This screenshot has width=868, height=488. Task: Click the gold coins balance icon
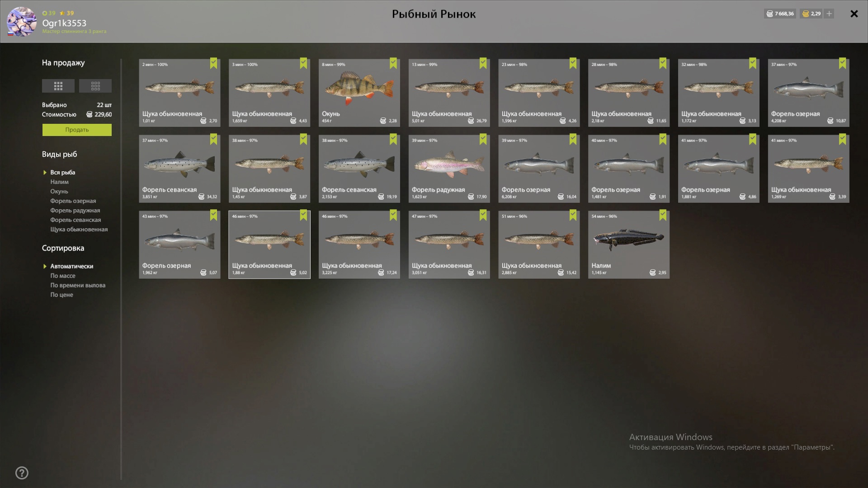(x=805, y=14)
